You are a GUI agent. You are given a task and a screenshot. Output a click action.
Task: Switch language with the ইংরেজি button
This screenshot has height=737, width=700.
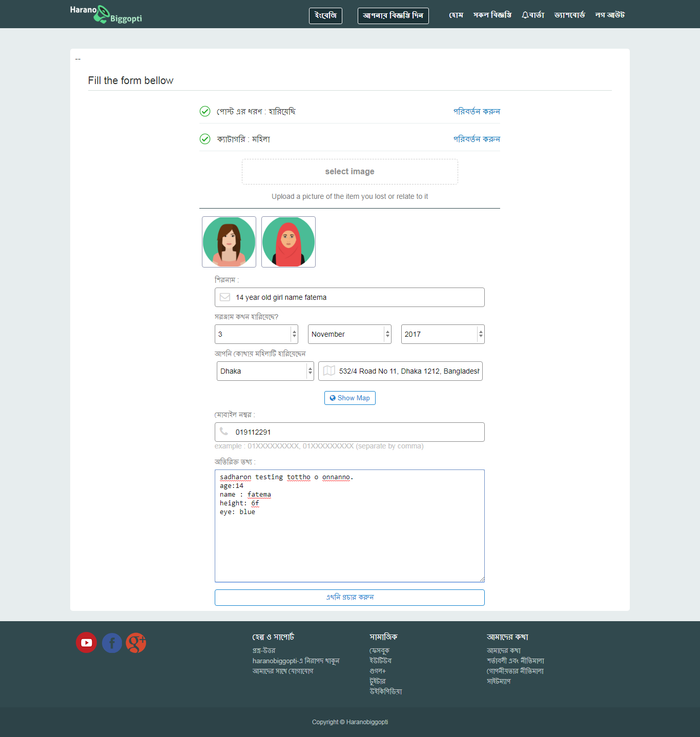pyautogui.click(x=325, y=15)
